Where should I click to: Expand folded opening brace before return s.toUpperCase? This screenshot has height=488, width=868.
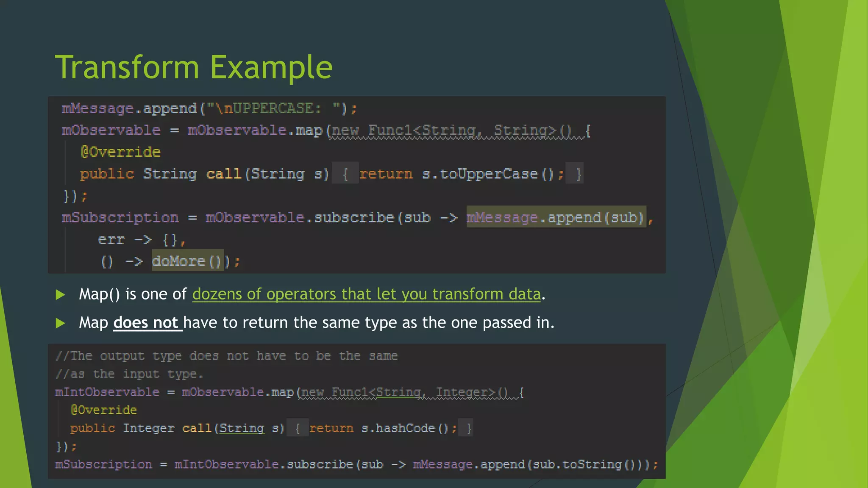345,174
